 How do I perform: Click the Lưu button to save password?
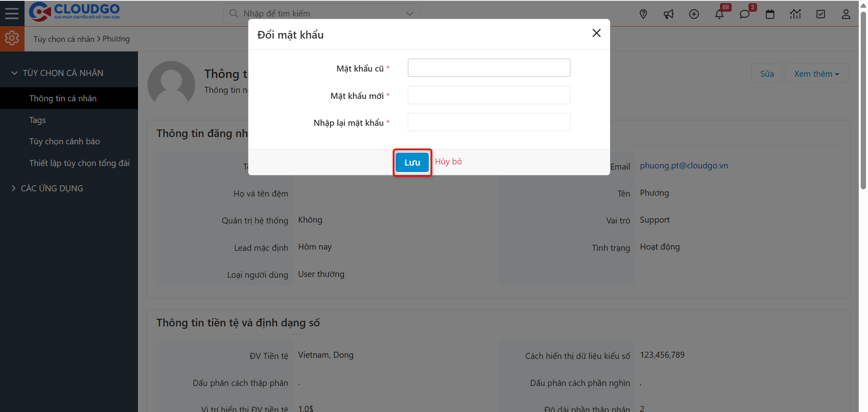412,162
